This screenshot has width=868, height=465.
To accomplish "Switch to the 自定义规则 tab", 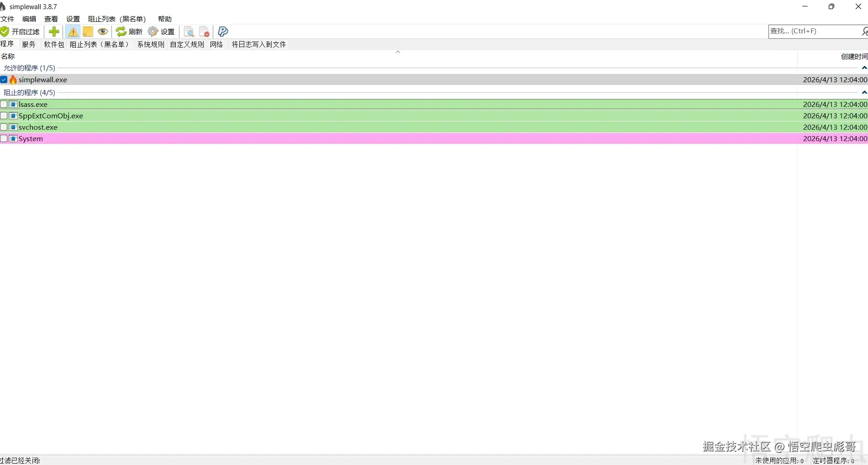I will click(187, 44).
